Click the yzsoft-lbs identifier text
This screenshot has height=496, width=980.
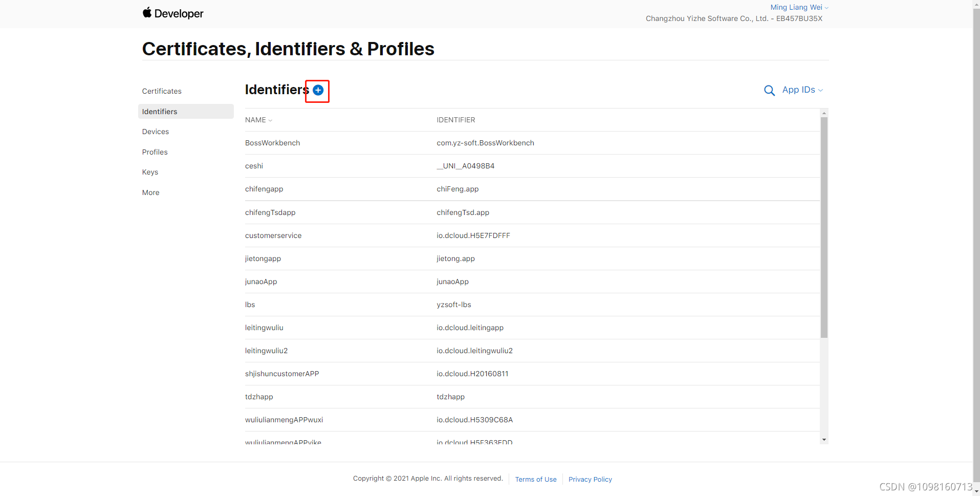[x=454, y=305]
